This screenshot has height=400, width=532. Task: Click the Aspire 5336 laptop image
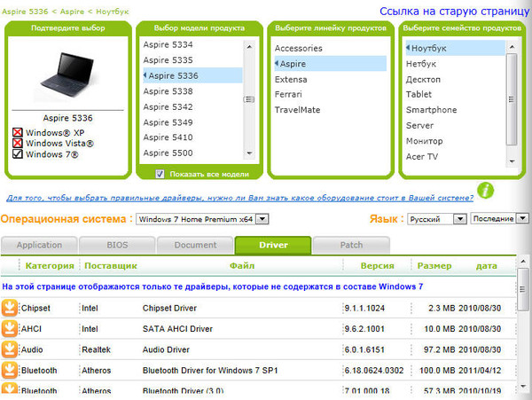[x=67, y=75]
